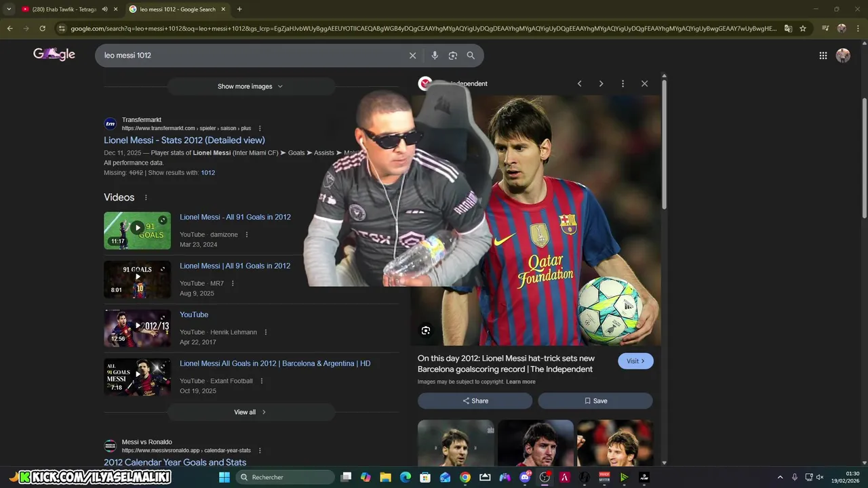Open copyright Learn more link
Image resolution: width=868 pixels, height=488 pixels.
[521, 382]
